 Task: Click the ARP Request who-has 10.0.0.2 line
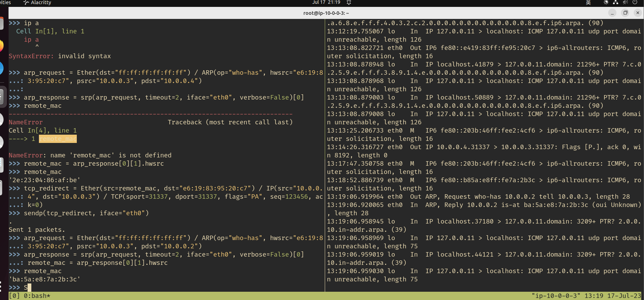[478, 197]
